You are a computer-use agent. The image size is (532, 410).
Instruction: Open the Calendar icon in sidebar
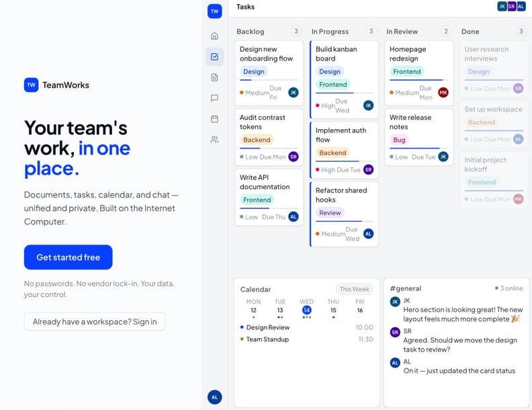point(214,119)
